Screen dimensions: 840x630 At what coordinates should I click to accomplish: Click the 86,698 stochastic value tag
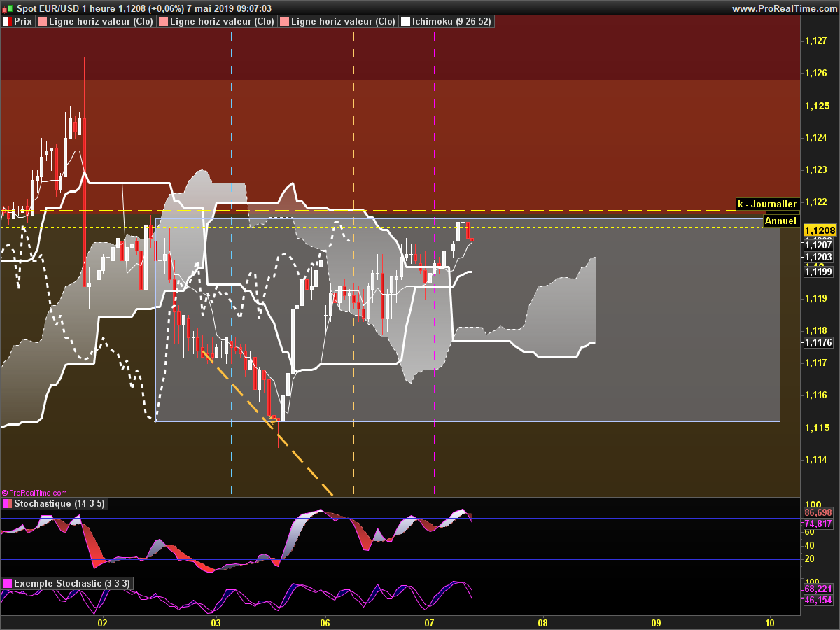click(x=818, y=513)
